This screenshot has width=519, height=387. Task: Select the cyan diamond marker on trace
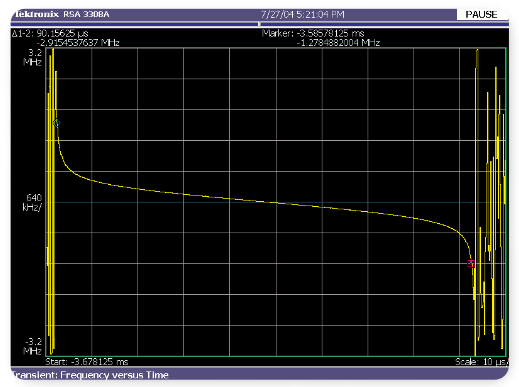[x=57, y=123]
